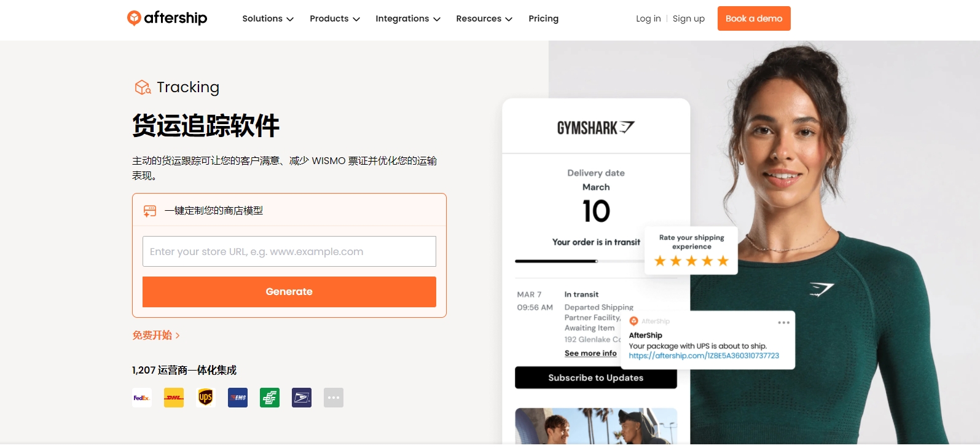
Task: Click the Sign up link
Action: pos(688,18)
